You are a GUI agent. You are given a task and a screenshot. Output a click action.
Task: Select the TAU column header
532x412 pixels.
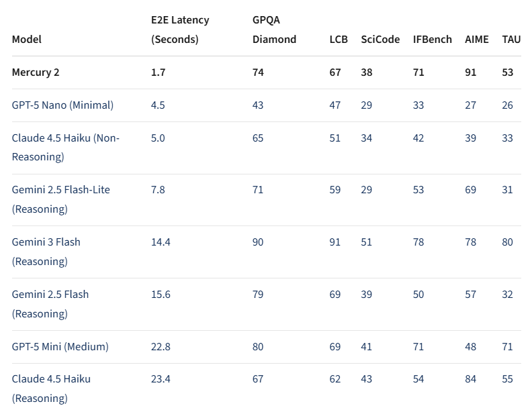click(511, 40)
